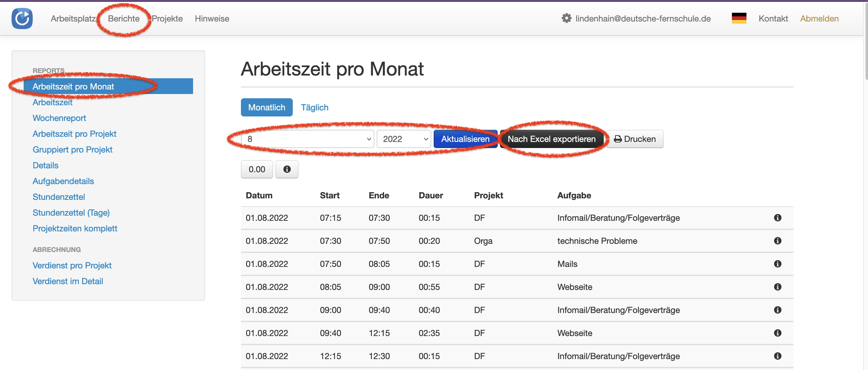This screenshot has height=370, width=868.
Task: Open the month dropdown showing 8
Action: pos(308,139)
